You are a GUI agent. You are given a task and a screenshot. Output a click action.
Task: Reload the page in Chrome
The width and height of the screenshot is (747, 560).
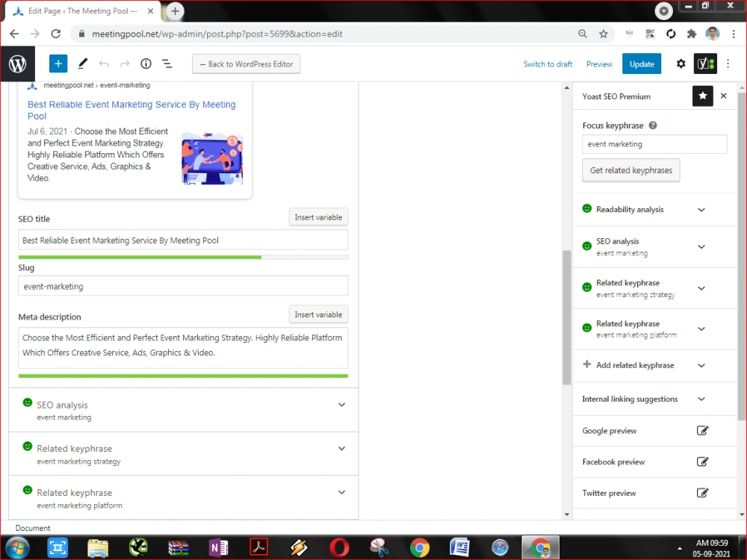pyautogui.click(x=56, y=34)
